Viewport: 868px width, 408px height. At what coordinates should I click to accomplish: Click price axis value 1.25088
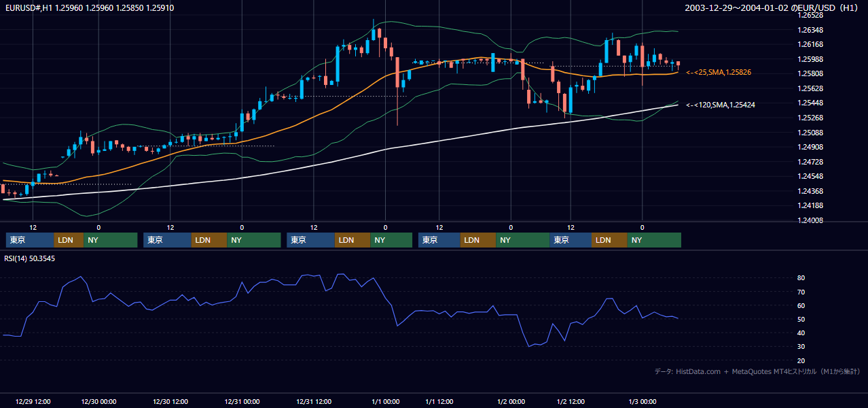click(x=810, y=133)
